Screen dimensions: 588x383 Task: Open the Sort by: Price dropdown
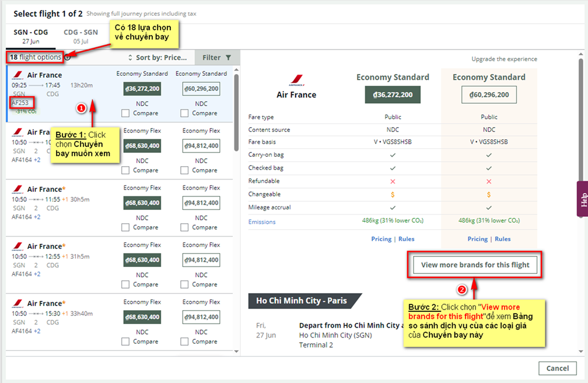pyautogui.click(x=157, y=57)
